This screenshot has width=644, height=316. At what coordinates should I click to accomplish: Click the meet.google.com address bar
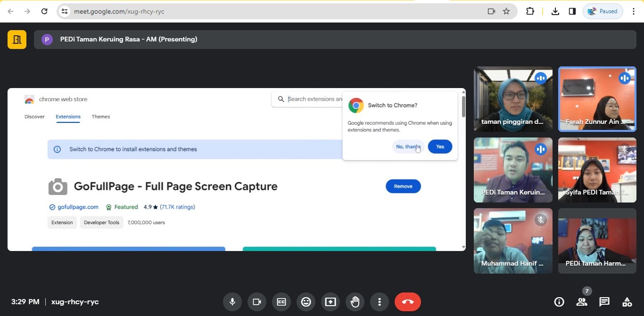pyautogui.click(x=273, y=11)
